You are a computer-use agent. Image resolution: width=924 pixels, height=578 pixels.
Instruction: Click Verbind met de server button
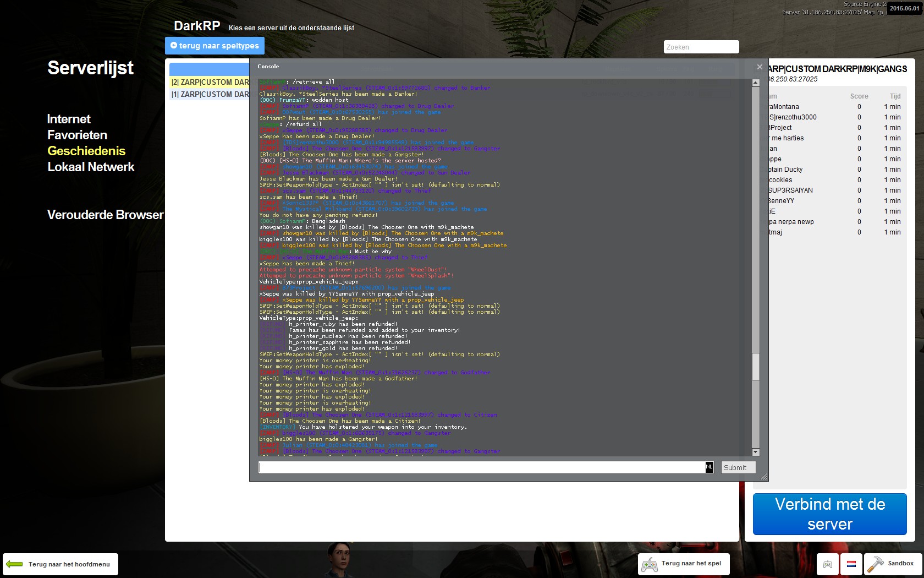coord(829,514)
